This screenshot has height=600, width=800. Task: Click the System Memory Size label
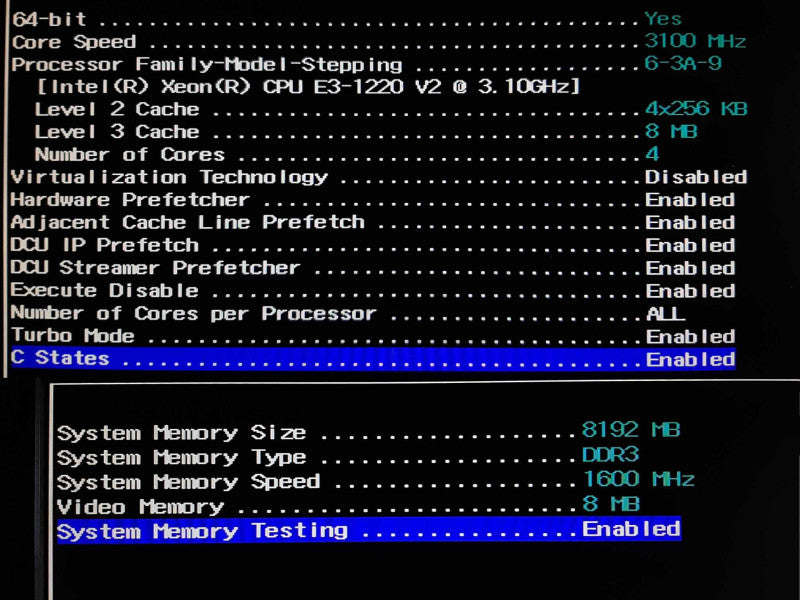(182, 433)
